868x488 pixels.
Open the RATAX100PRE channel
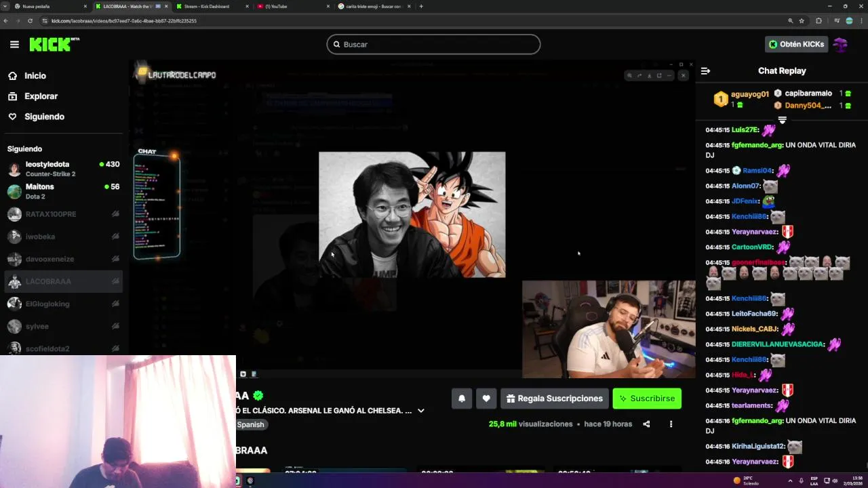63,214
